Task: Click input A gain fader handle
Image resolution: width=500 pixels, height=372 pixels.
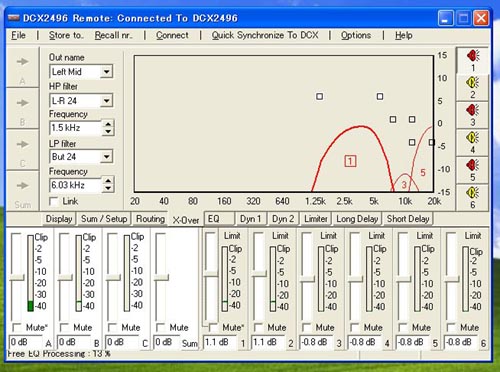Action: click(17, 277)
